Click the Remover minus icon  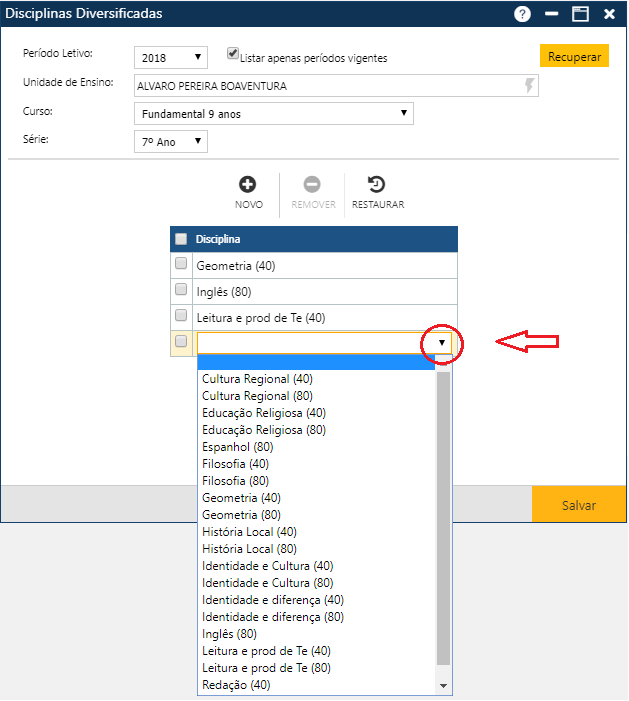312,185
